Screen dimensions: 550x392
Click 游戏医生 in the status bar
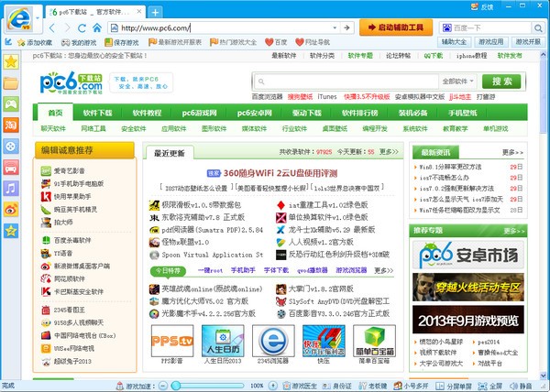click(300, 386)
